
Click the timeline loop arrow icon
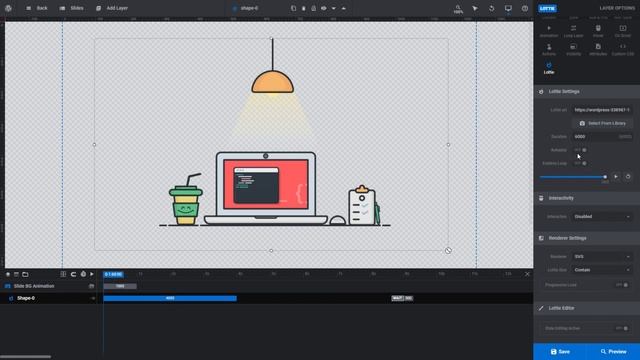point(73,274)
